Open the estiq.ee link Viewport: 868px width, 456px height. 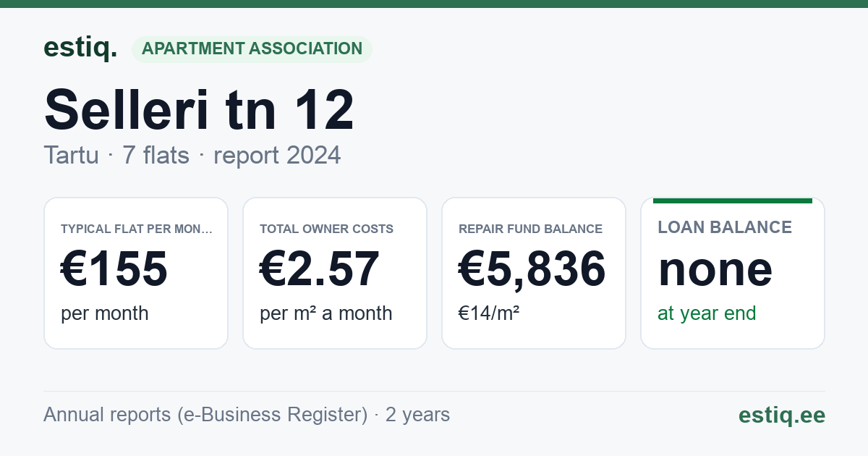click(x=782, y=415)
